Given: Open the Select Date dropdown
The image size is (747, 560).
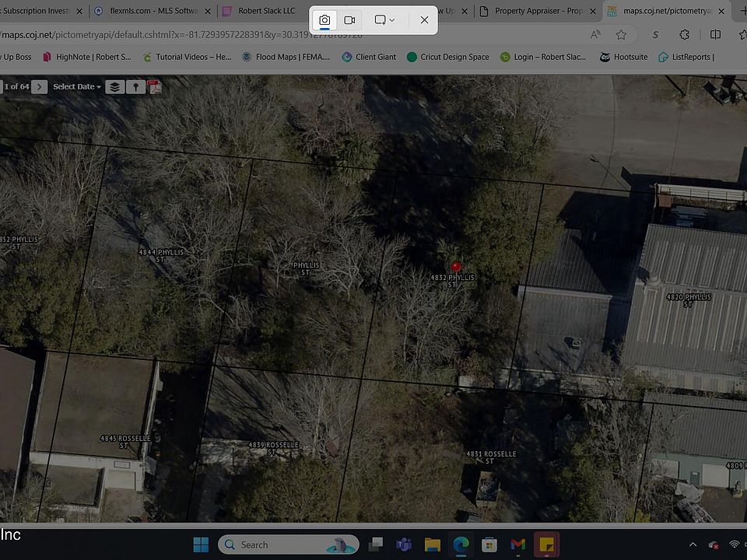Looking at the screenshot, I should (77, 86).
